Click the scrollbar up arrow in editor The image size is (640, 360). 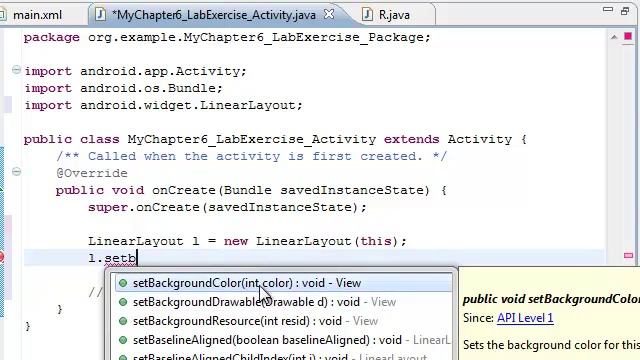614,37
